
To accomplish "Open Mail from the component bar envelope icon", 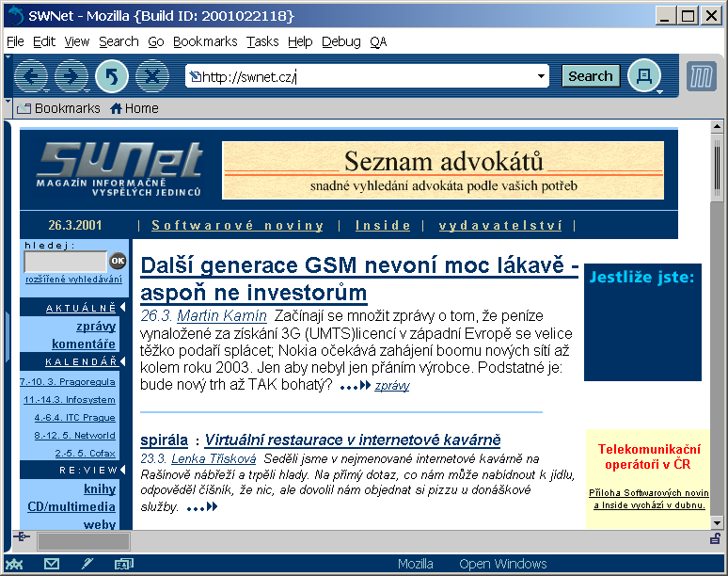I will (x=52, y=564).
